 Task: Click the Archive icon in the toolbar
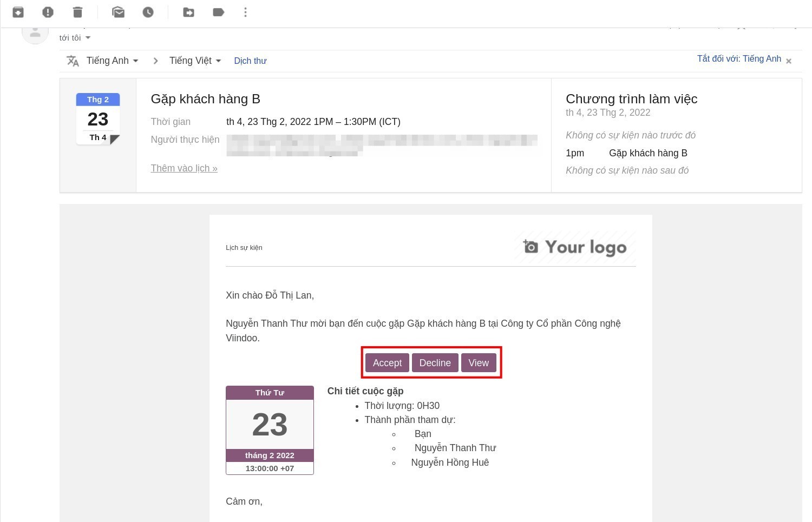18,12
